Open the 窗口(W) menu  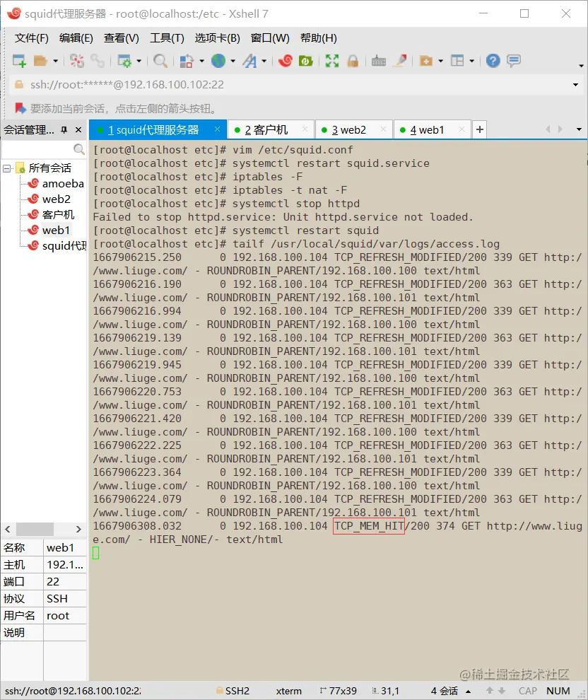(270, 38)
